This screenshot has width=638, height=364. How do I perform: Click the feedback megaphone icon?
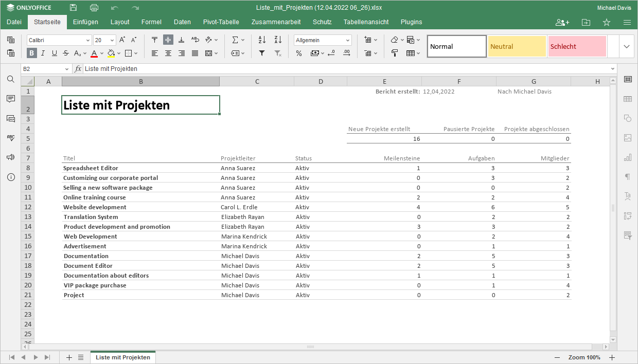tap(11, 157)
